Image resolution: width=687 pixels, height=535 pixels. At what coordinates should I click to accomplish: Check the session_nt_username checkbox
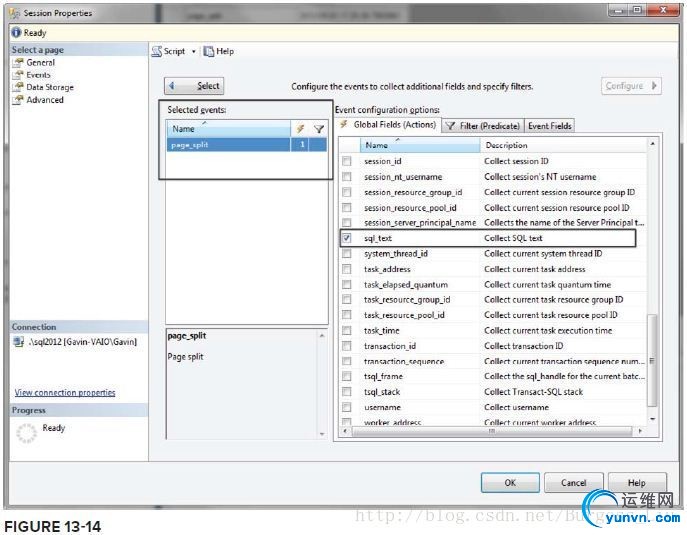point(347,177)
